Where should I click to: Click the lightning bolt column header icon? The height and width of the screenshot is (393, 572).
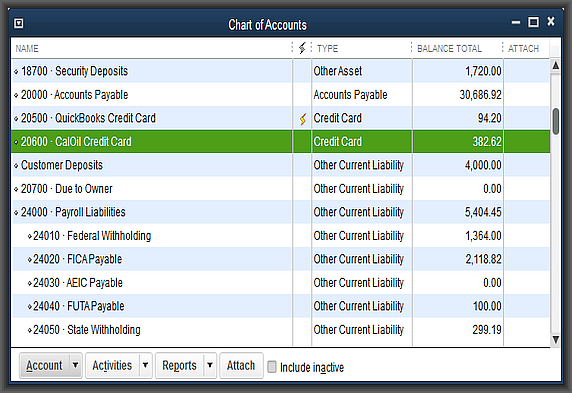(x=302, y=48)
